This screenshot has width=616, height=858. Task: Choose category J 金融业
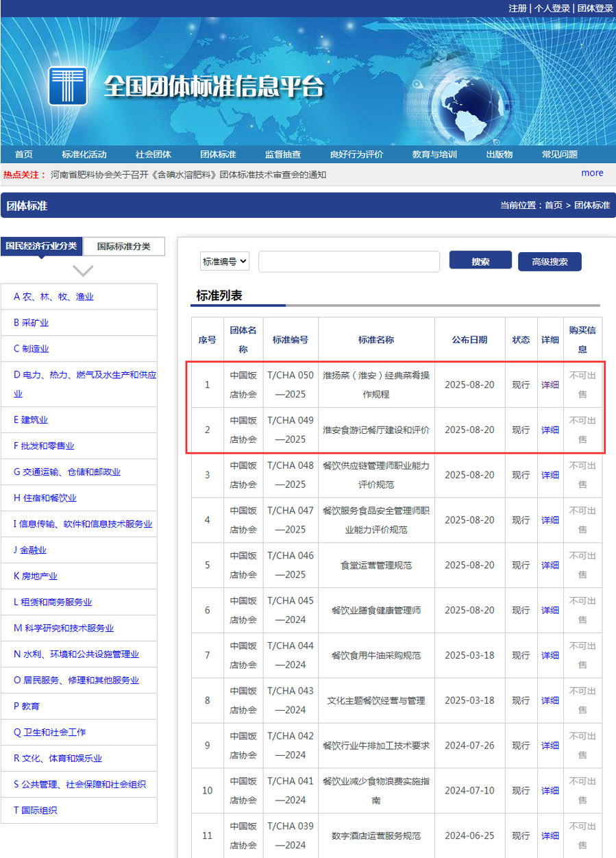[x=30, y=550]
